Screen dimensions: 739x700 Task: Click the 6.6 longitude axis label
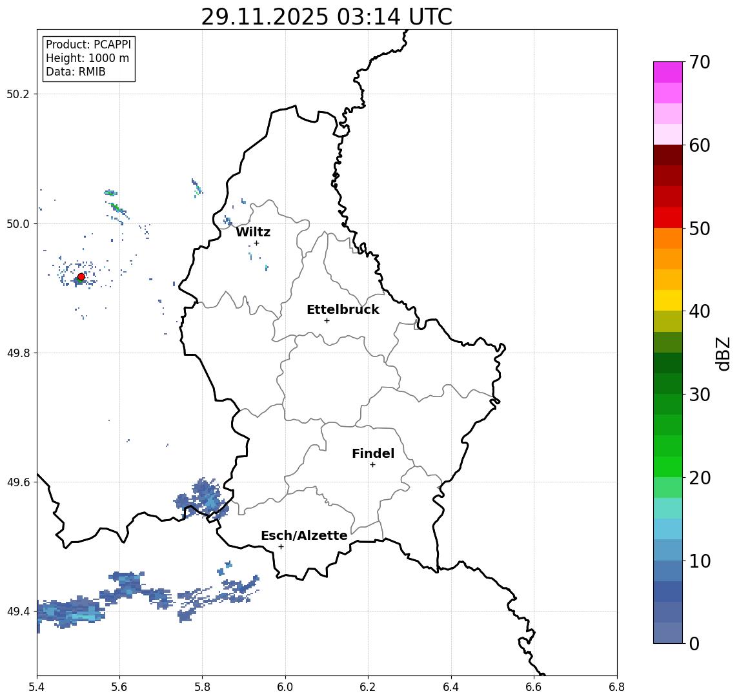[x=534, y=687]
